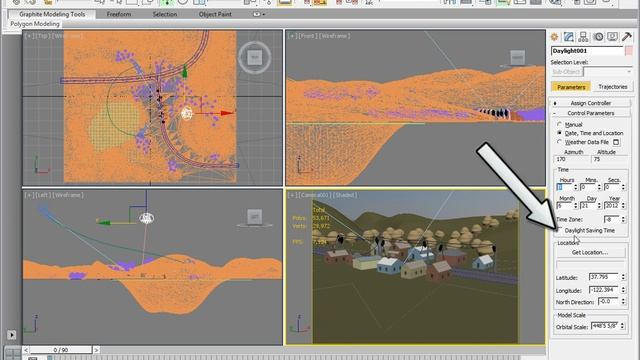
Task: Select the daylight head in Left viewport
Action: (147, 218)
